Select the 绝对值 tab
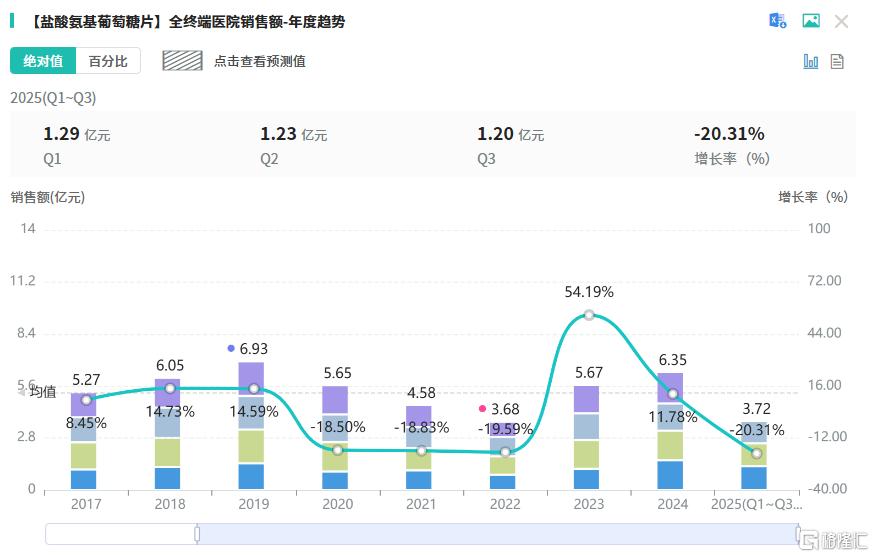The image size is (874, 557). pyautogui.click(x=43, y=61)
